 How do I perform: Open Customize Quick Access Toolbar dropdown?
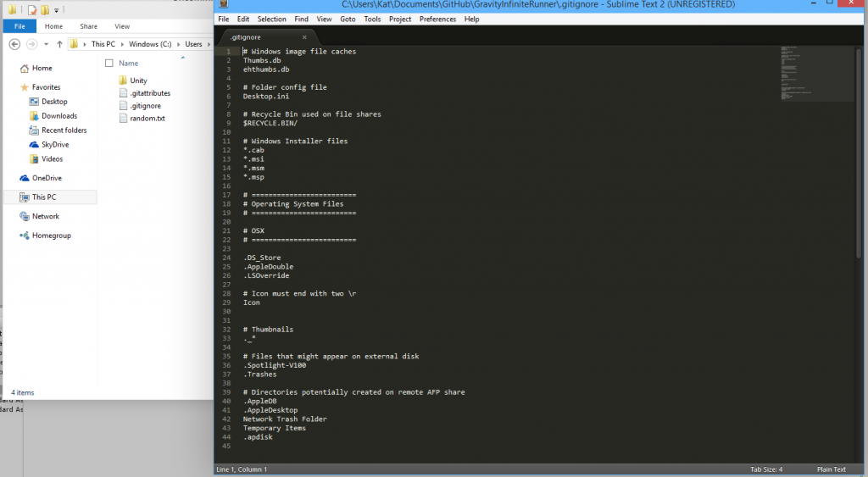57,10
